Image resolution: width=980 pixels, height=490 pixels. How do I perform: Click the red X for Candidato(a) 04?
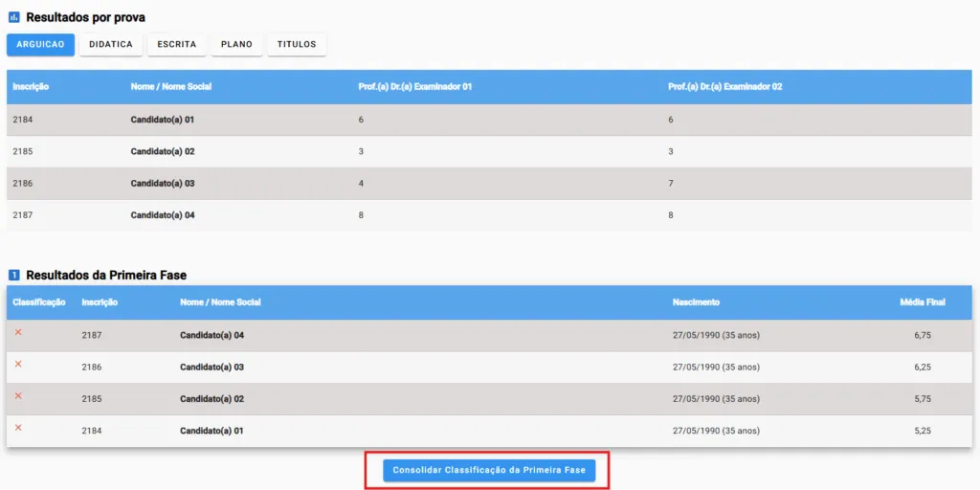coord(18,332)
